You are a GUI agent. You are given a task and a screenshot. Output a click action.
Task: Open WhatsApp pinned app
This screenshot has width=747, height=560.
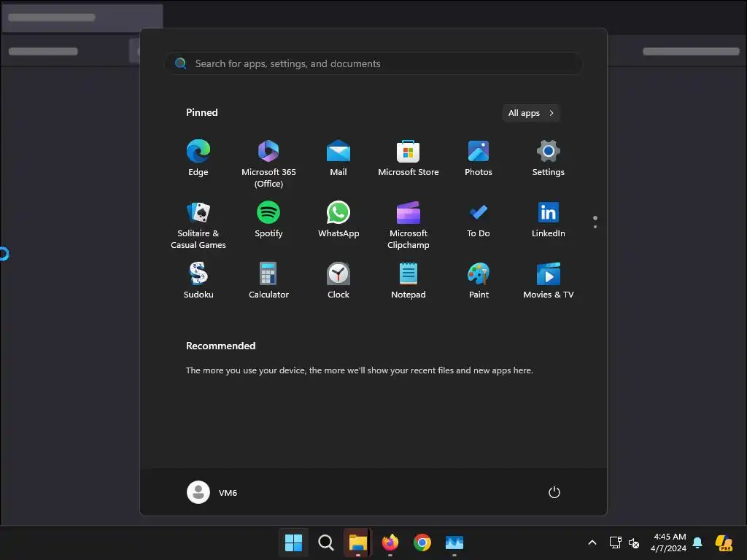338,219
